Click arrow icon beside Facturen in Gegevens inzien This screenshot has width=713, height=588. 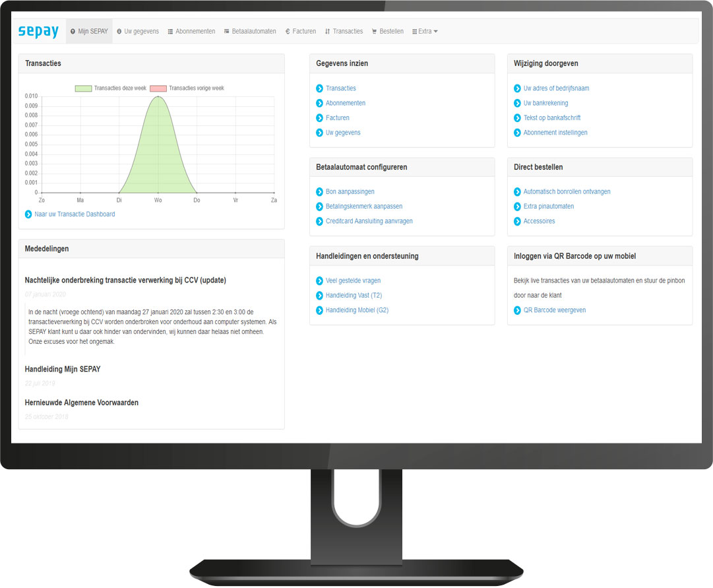[320, 118]
